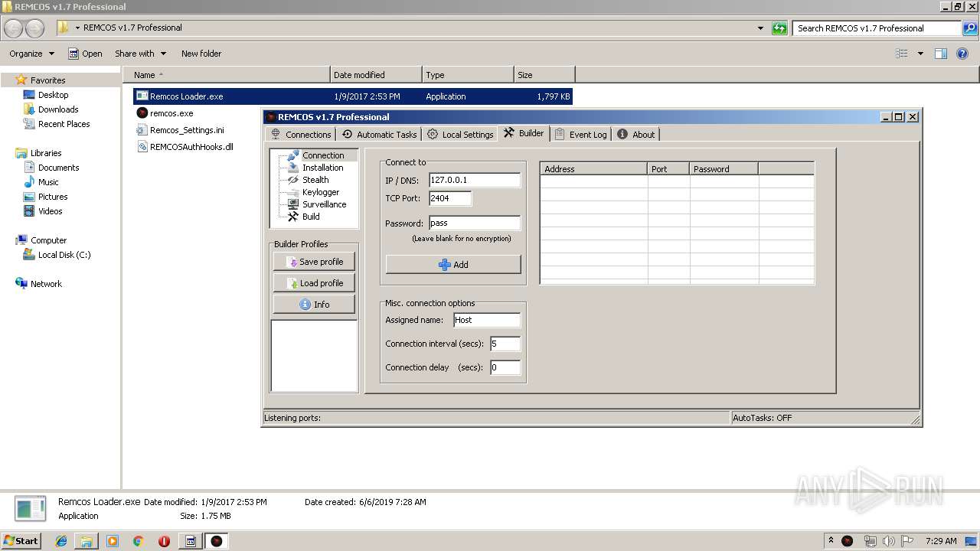Open the Organize dropdown menu

pos(32,54)
